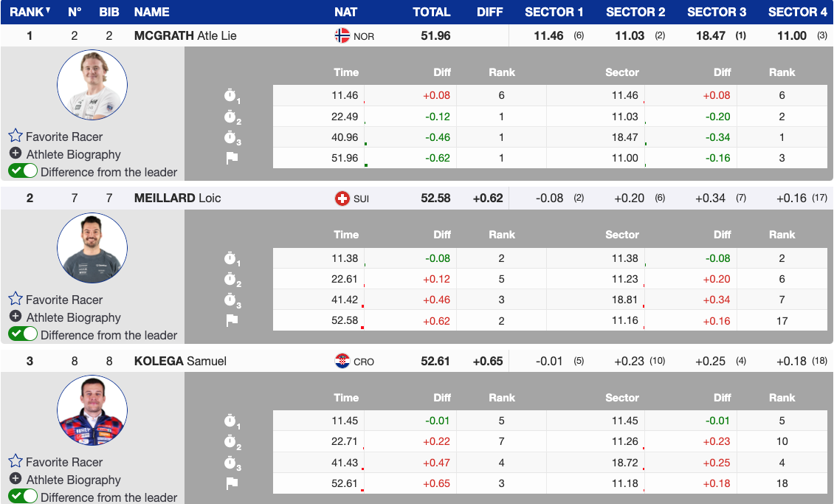The image size is (834, 504).
Task: Click the Croatia flag next to CRO
Action: [x=342, y=361]
